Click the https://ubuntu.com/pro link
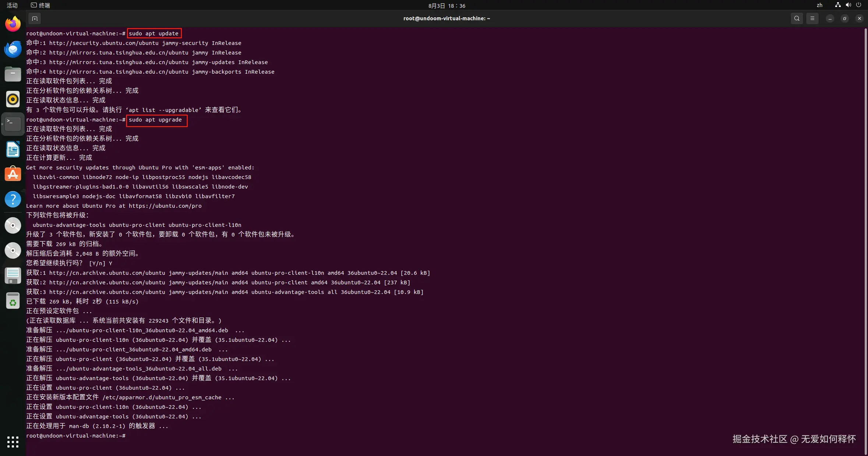Screen dimensions: 868x456 pos(165,206)
